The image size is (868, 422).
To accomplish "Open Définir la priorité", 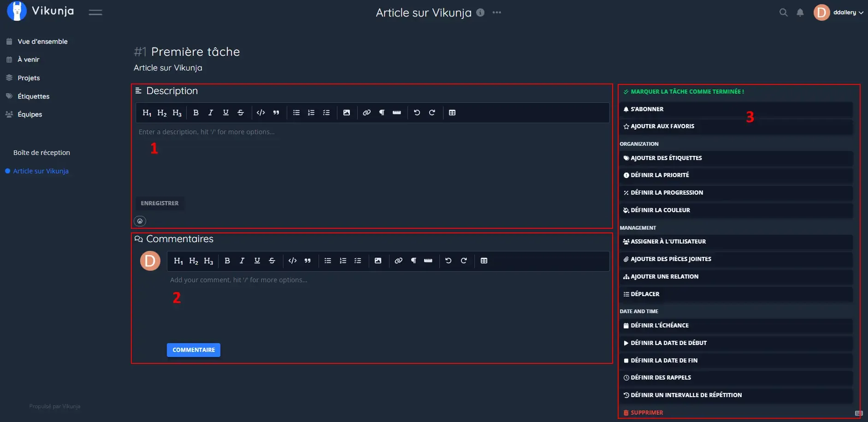I will click(x=736, y=175).
